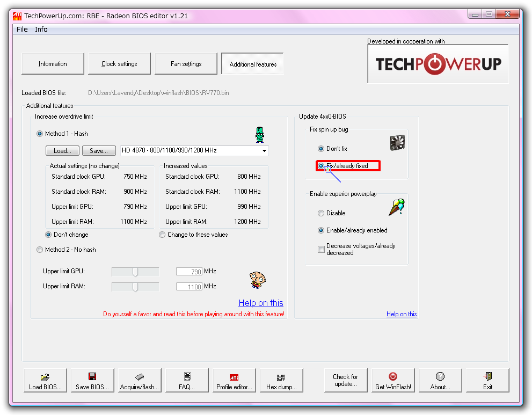This screenshot has height=415, width=532.
Task: Click the Upper limit GPU slider thumb
Action: (x=135, y=272)
